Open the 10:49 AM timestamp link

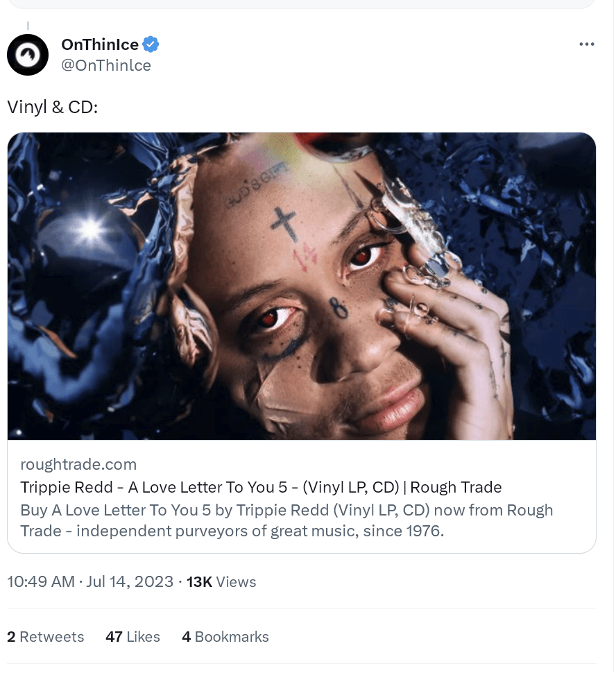pos(41,581)
